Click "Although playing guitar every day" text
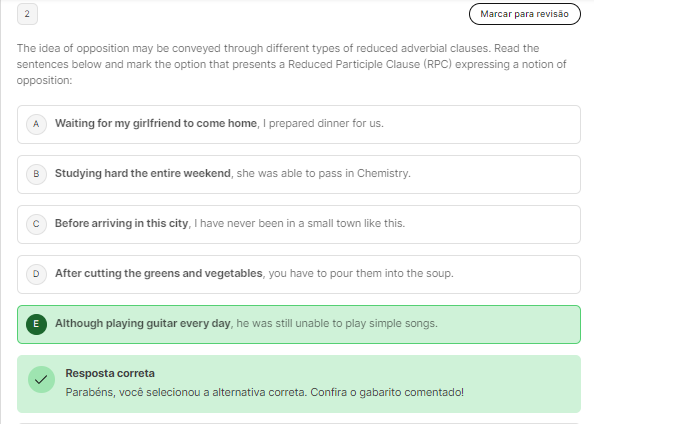 pyautogui.click(x=143, y=324)
